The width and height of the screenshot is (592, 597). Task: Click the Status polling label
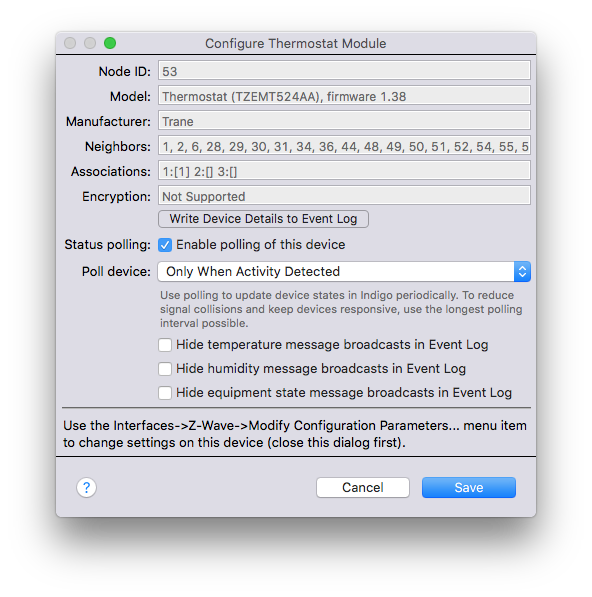pos(107,244)
